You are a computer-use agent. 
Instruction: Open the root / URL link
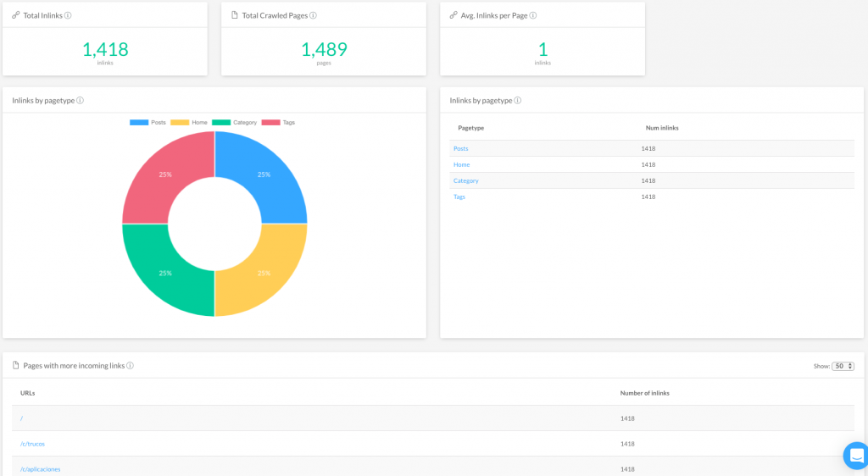[21, 418]
